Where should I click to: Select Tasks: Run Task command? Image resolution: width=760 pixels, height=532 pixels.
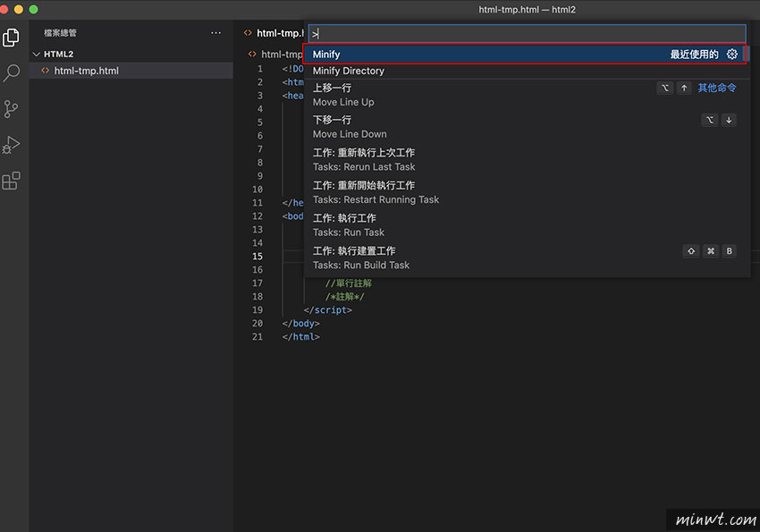pyautogui.click(x=527, y=225)
